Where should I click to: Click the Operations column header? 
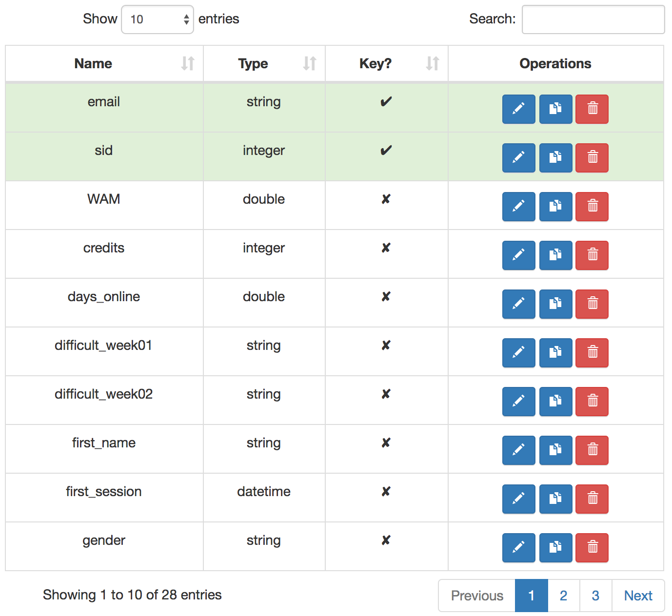[555, 63]
